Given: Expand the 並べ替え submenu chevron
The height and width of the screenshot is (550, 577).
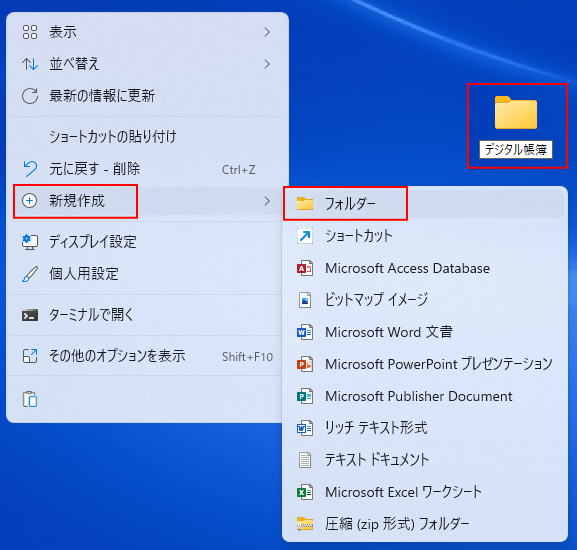Looking at the screenshot, I should pos(267,64).
